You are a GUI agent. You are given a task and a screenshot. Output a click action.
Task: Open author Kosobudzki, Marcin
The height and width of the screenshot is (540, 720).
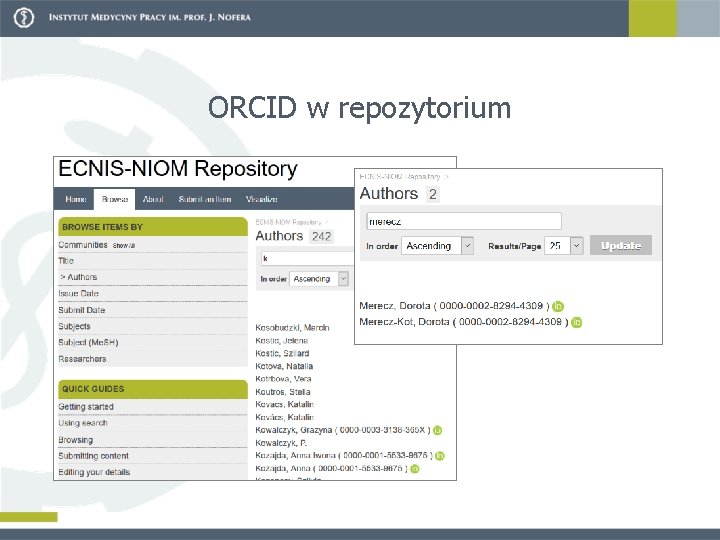click(x=292, y=328)
